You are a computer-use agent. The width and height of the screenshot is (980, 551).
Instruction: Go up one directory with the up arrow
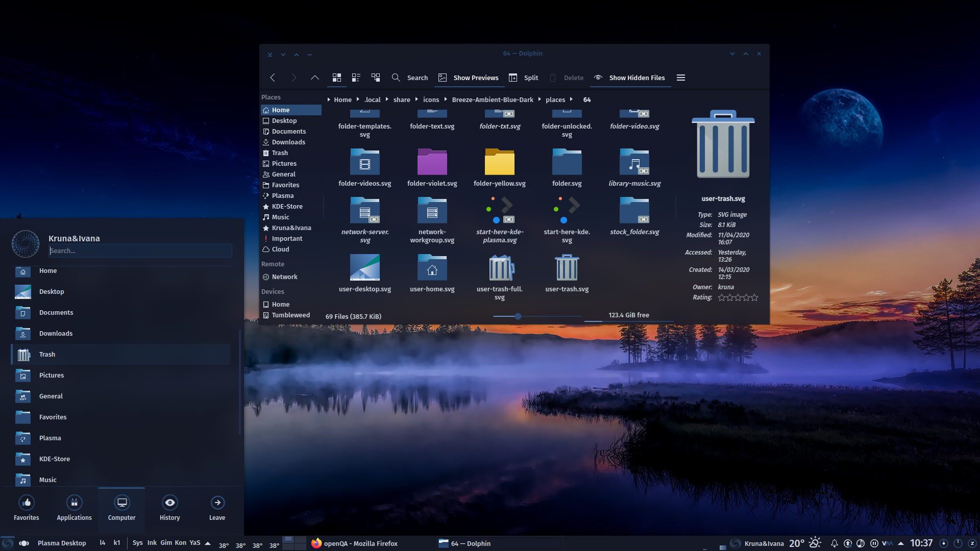(x=314, y=78)
